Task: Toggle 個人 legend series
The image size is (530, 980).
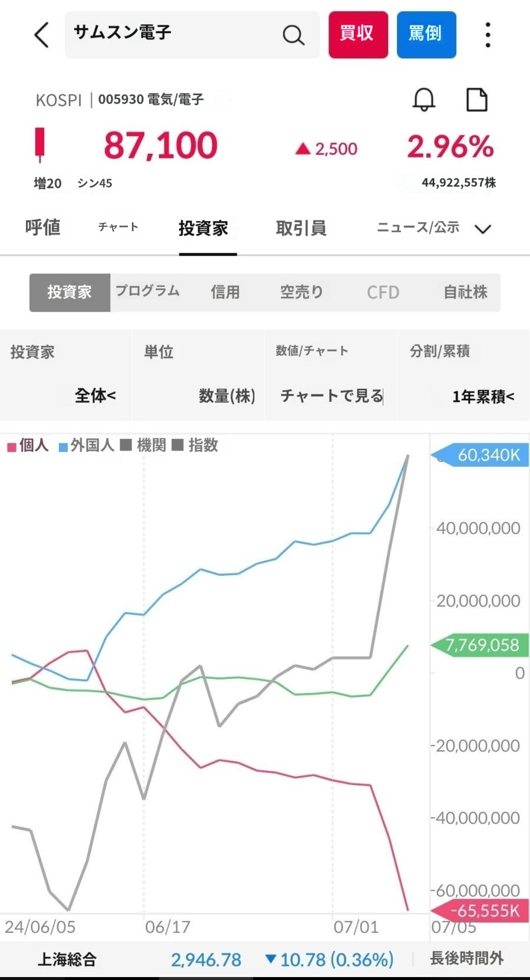Action: (28, 446)
